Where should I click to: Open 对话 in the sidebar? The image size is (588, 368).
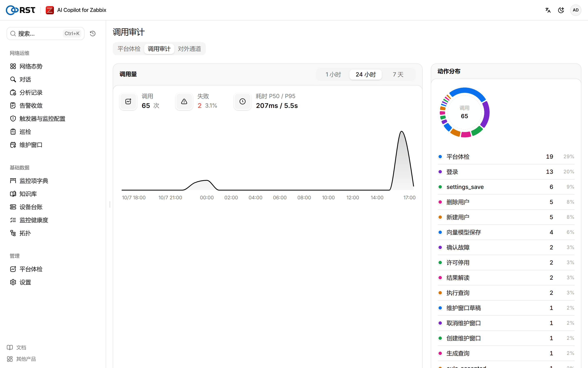tap(25, 79)
